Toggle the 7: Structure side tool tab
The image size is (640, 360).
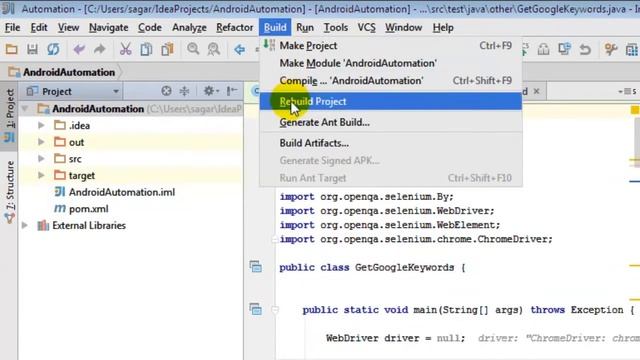click(x=10, y=191)
